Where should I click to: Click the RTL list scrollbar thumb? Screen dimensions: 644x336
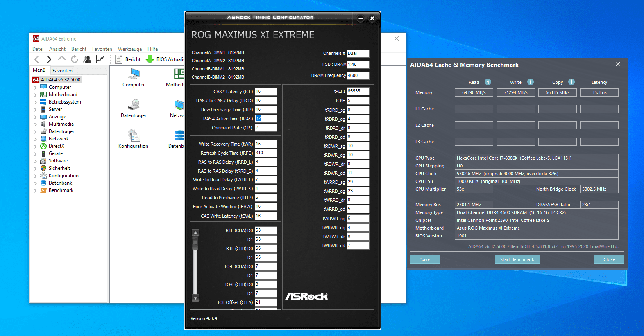pyautogui.click(x=195, y=244)
